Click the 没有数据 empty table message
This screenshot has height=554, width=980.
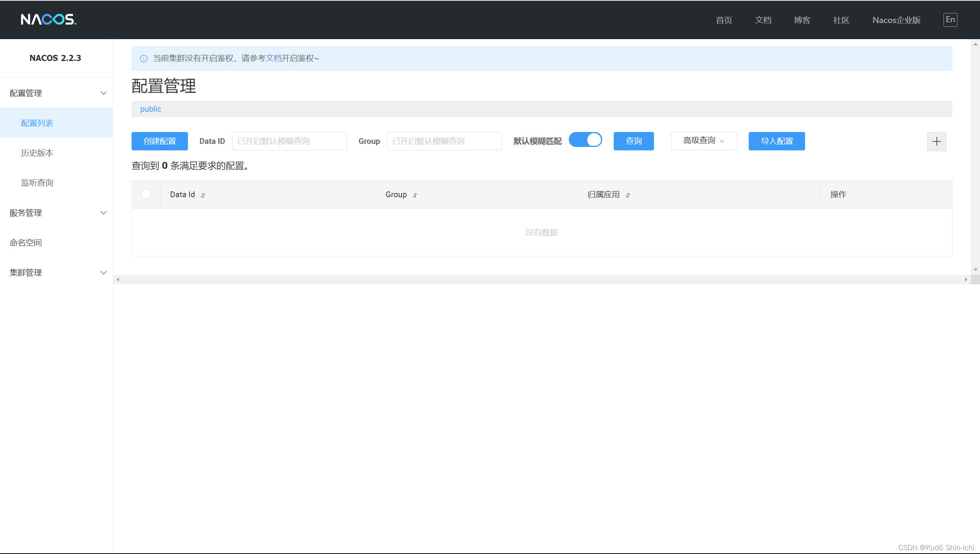click(542, 232)
